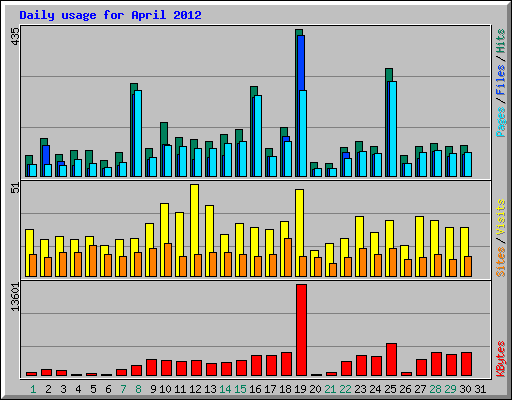This screenshot has width=512, height=400.
Task: Select the red KBytes bar for day 25
Action: 391,359
